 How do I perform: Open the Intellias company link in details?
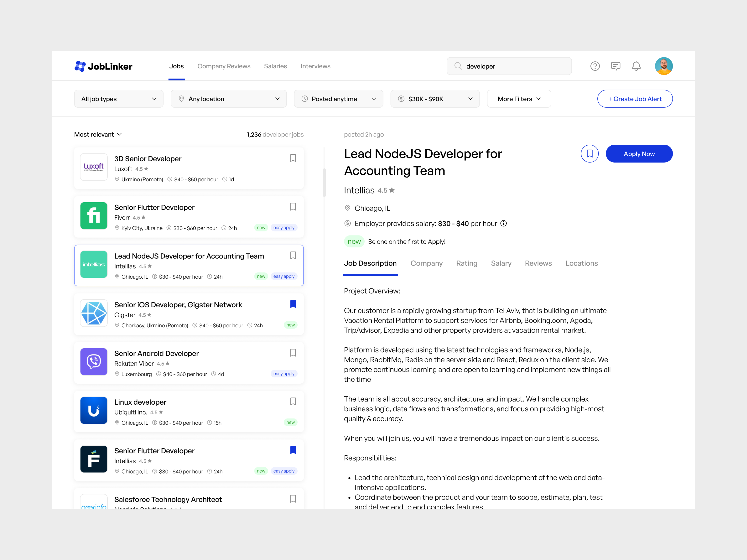click(359, 190)
